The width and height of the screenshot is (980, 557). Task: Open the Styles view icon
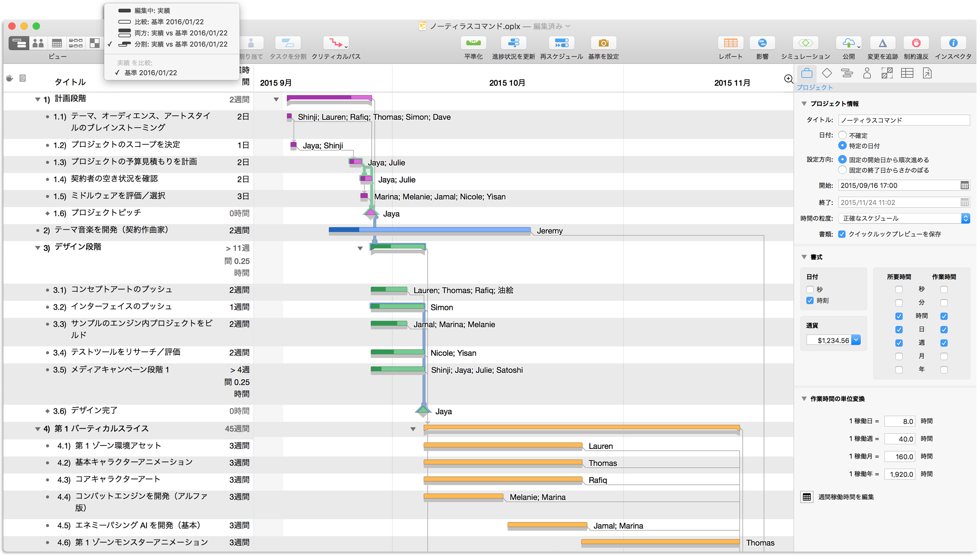(x=94, y=43)
